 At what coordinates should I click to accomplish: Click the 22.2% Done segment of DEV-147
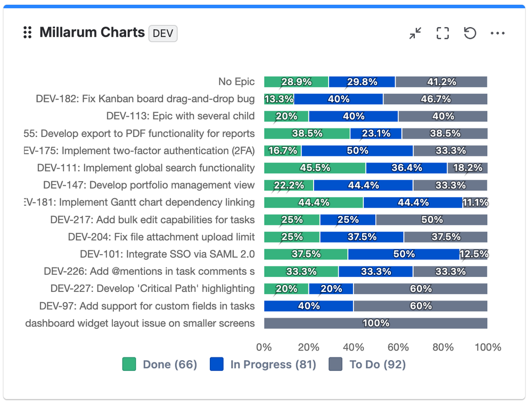pos(289,185)
